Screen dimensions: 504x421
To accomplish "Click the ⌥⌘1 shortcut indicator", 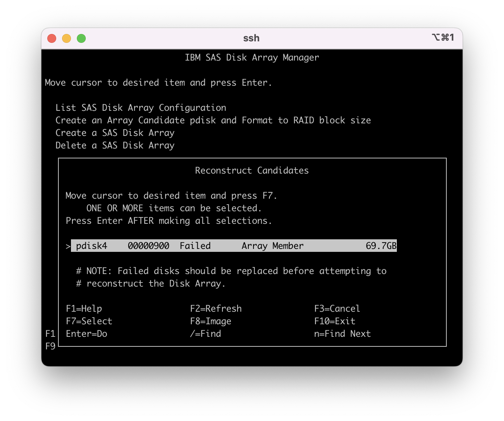I will click(443, 38).
